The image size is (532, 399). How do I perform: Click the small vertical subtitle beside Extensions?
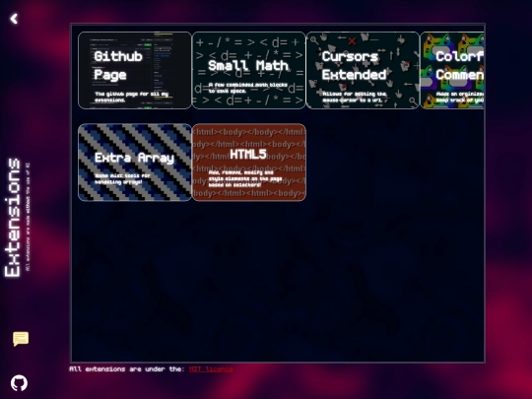click(x=28, y=217)
